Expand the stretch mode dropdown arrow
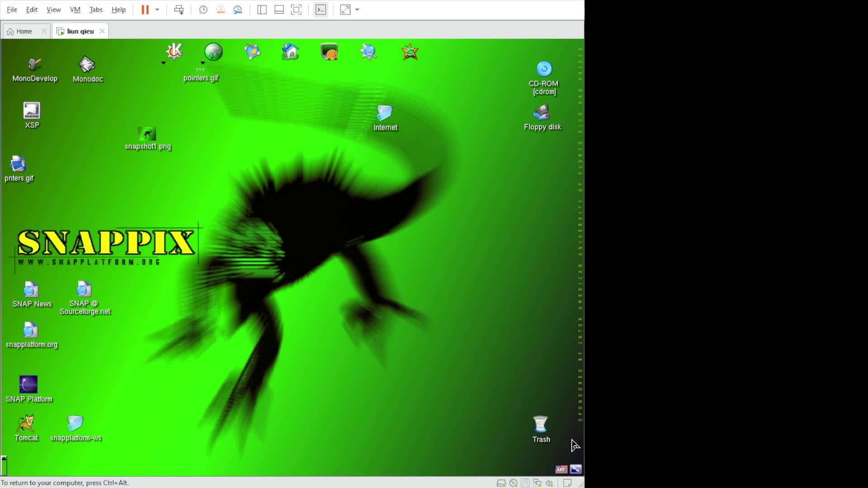 point(357,9)
